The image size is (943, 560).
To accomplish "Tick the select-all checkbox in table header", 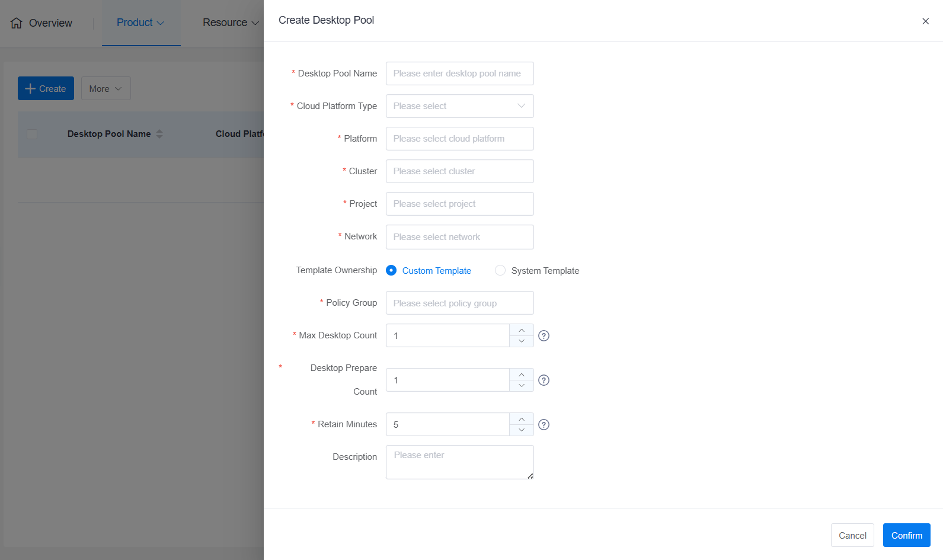I will point(32,134).
